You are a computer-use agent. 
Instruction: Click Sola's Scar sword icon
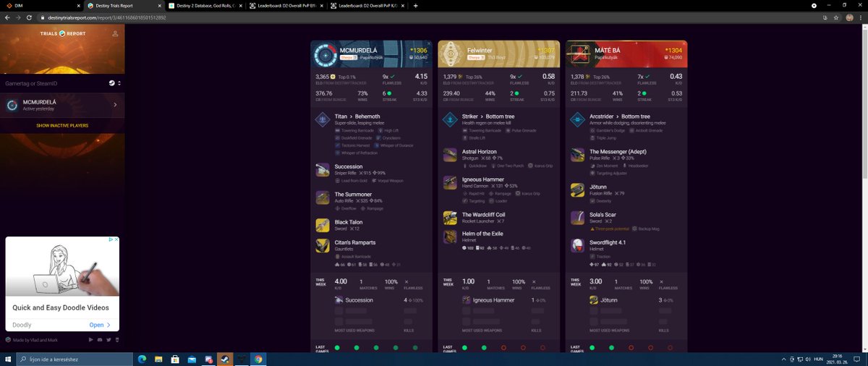click(577, 218)
